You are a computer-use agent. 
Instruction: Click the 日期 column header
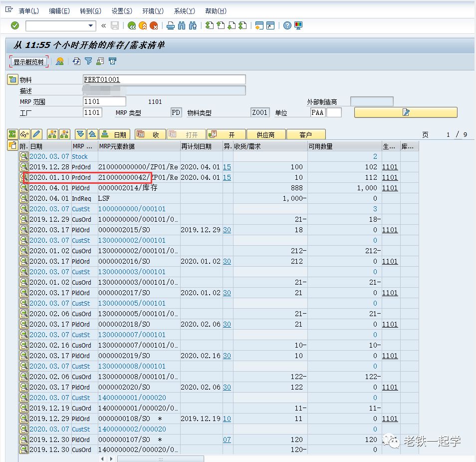point(50,146)
